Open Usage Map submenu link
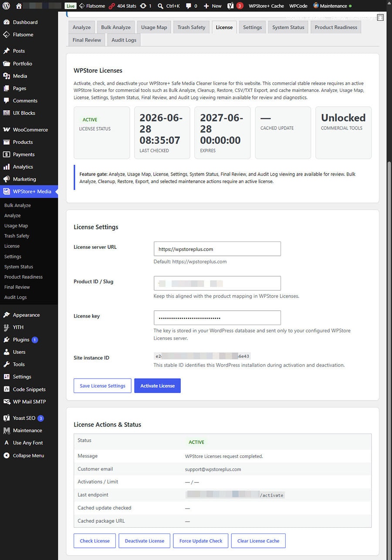 (16, 226)
